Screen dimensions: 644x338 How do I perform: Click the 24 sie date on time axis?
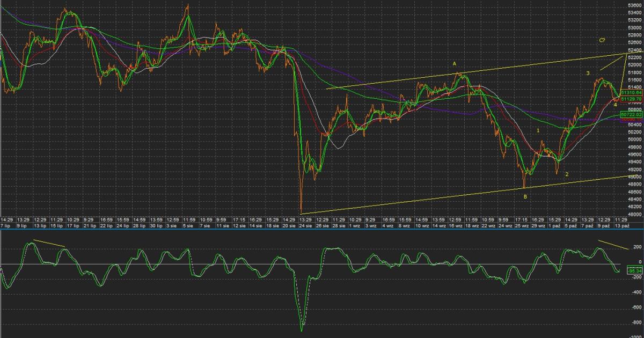305,226
